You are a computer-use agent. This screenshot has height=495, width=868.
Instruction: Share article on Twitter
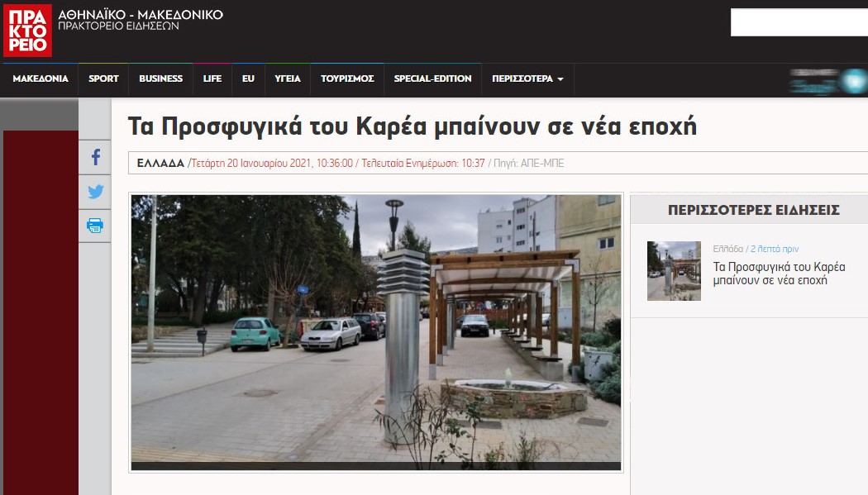[95, 192]
